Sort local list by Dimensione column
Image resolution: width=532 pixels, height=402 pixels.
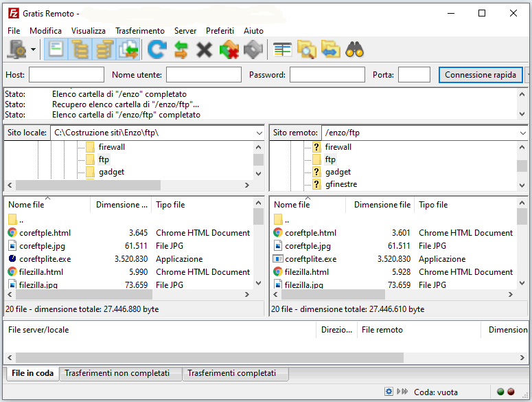[121, 205]
